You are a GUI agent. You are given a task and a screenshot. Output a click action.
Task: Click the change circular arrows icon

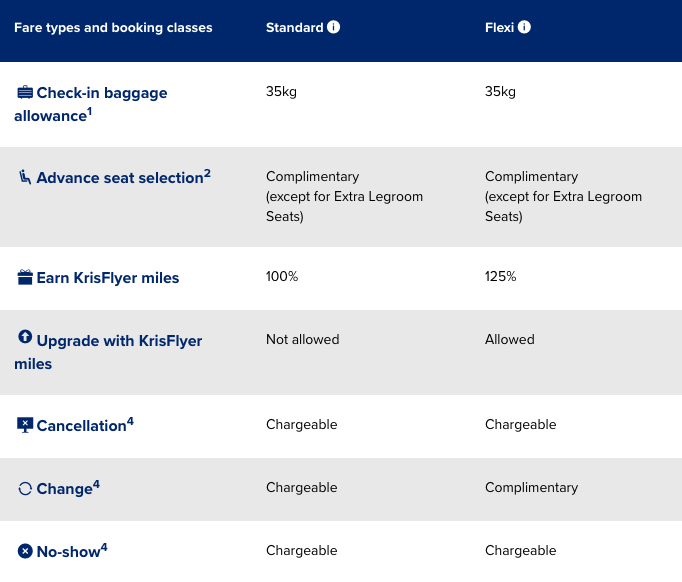25,489
